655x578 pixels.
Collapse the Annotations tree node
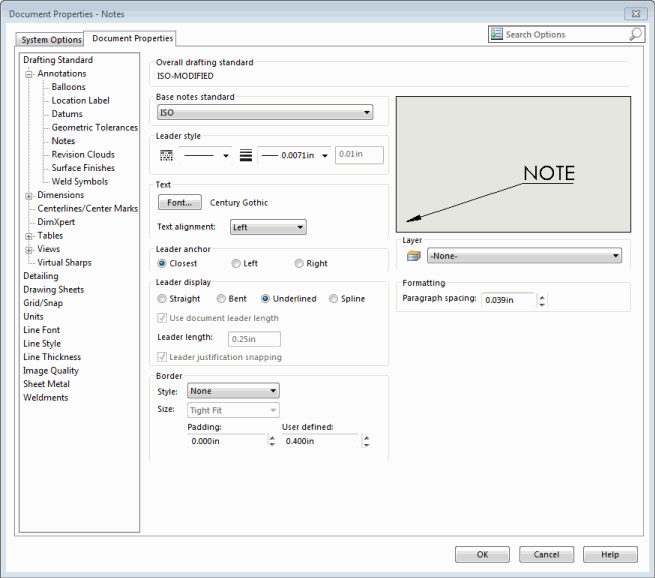(29, 74)
